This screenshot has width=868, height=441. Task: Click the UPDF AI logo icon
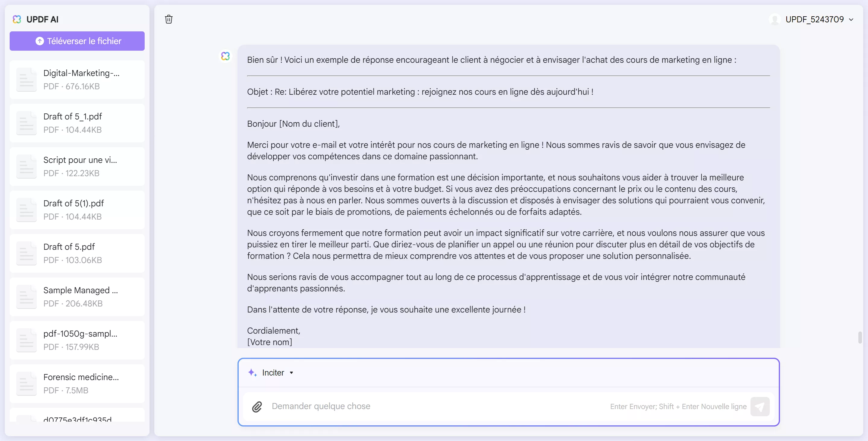coord(17,19)
